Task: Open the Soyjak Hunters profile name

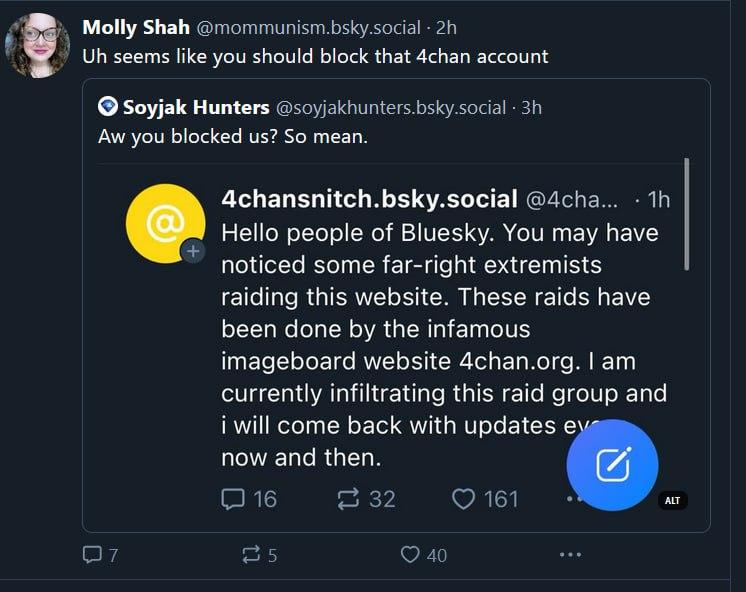Action: tap(196, 107)
